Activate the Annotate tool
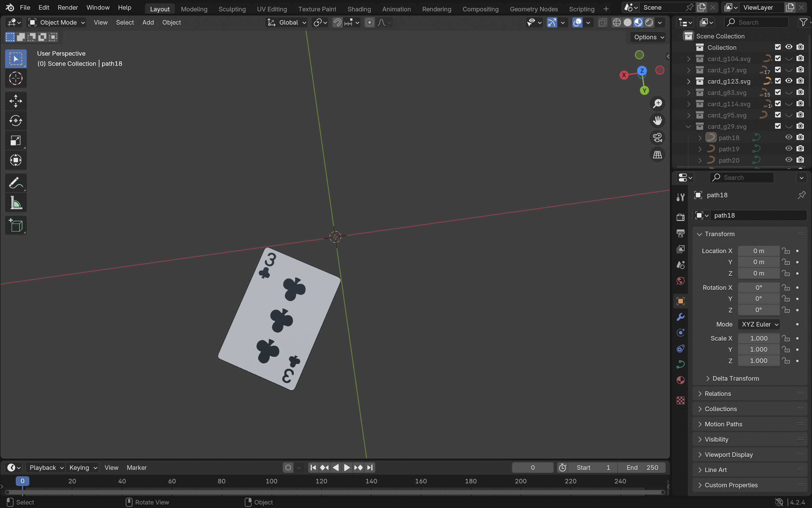812x508 pixels. coord(16,183)
